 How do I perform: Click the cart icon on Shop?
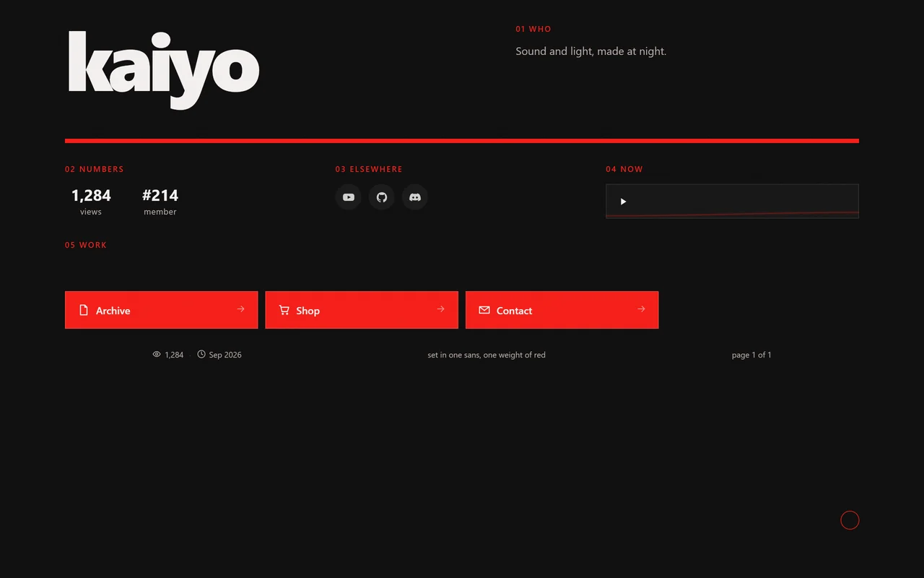[x=284, y=310]
